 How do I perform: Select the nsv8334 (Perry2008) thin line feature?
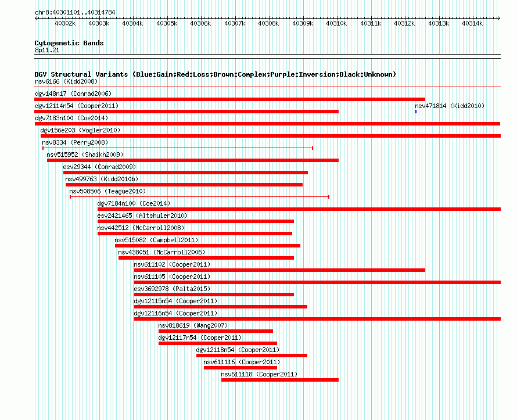pos(178,148)
